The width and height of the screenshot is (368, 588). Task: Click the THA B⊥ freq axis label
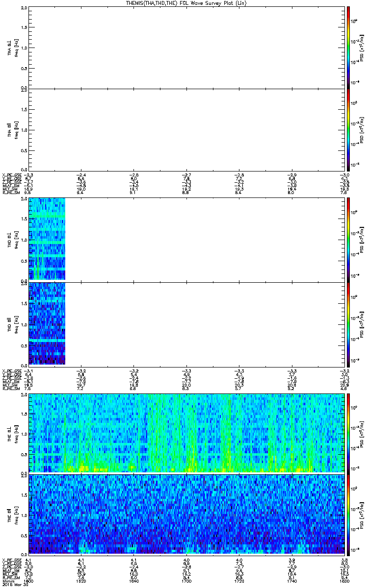(16, 47)
